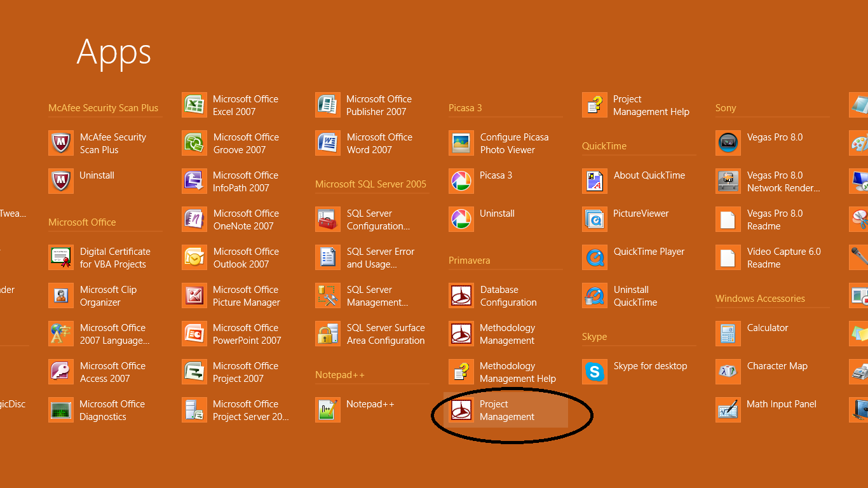Launch the Math Input Panel icon
The width and height of the screenshot is (868, 488).
tap(728, 410)
